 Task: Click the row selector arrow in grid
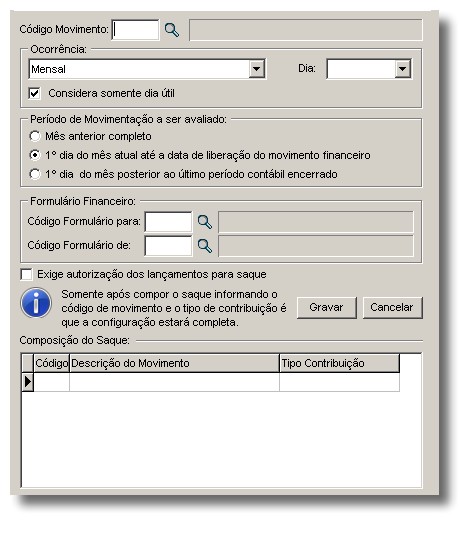click(28, 382)
